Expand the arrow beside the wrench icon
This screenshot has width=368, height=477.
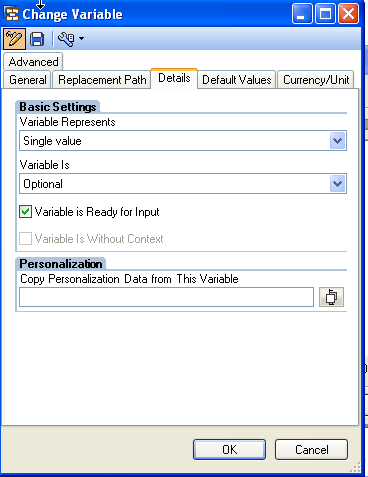(81, 39)
